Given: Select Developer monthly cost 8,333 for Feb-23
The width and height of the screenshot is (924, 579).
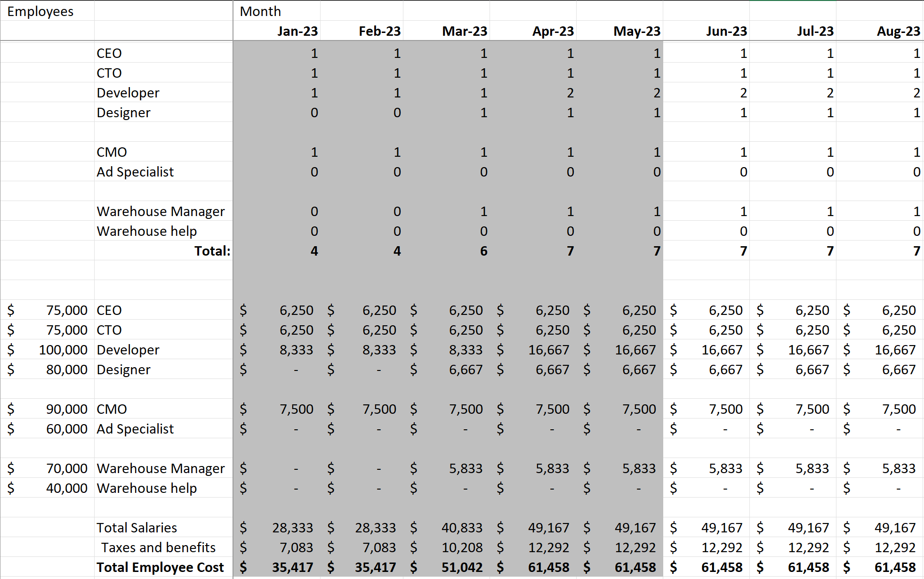Looking at the screenshot, I should pos(362,349).
